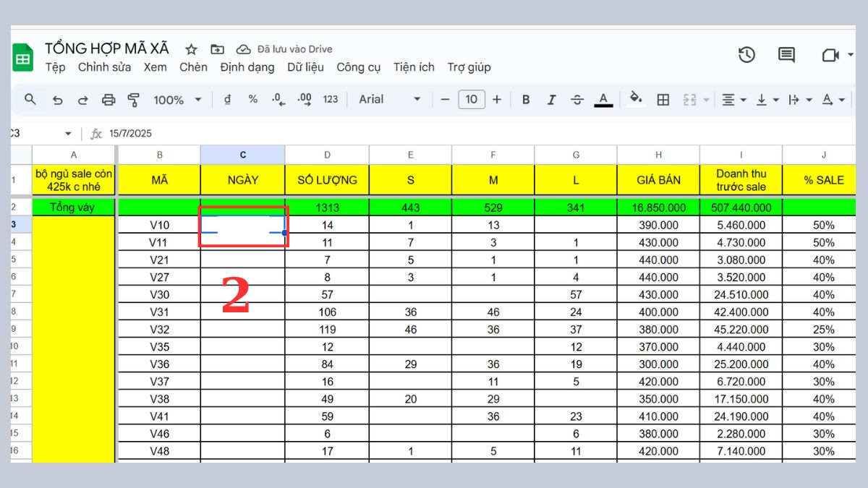Star the TỔNG HỢP MÃ XÃ document

pyautogui.click(x=191, y=49)
